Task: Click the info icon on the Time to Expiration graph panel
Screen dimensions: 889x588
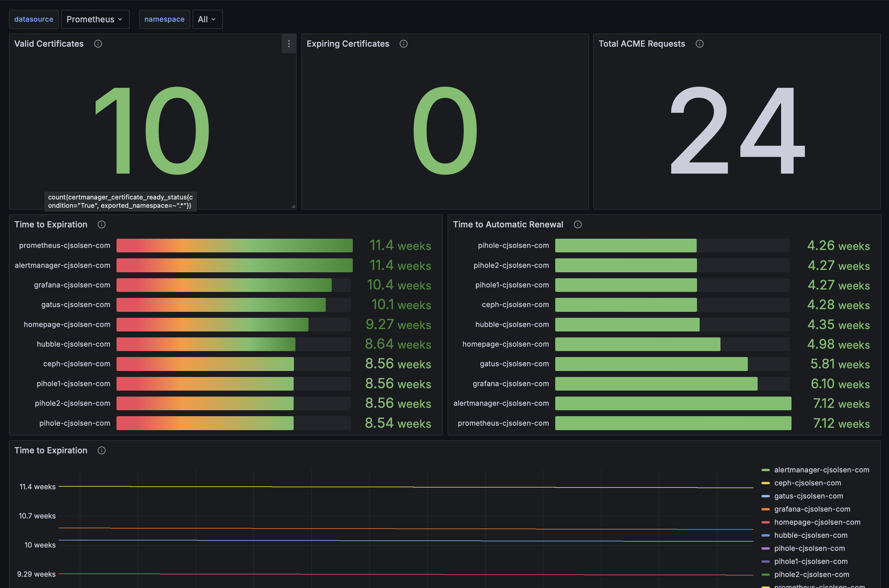Action: tap(102, 450)
